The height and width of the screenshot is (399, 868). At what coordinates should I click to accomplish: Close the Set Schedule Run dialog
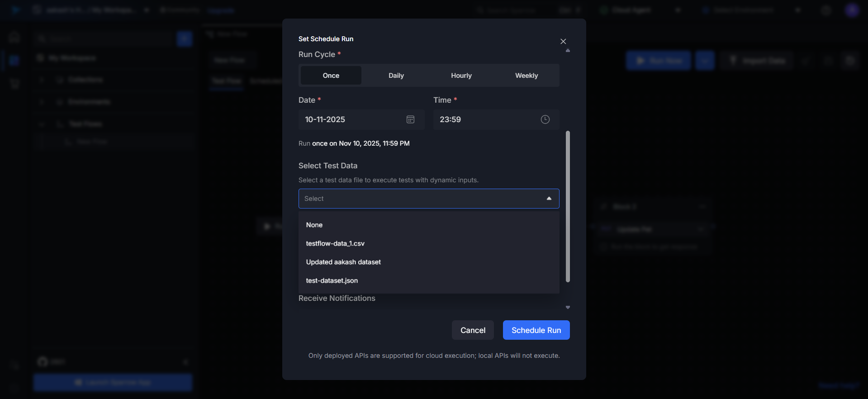click(563, 42)
